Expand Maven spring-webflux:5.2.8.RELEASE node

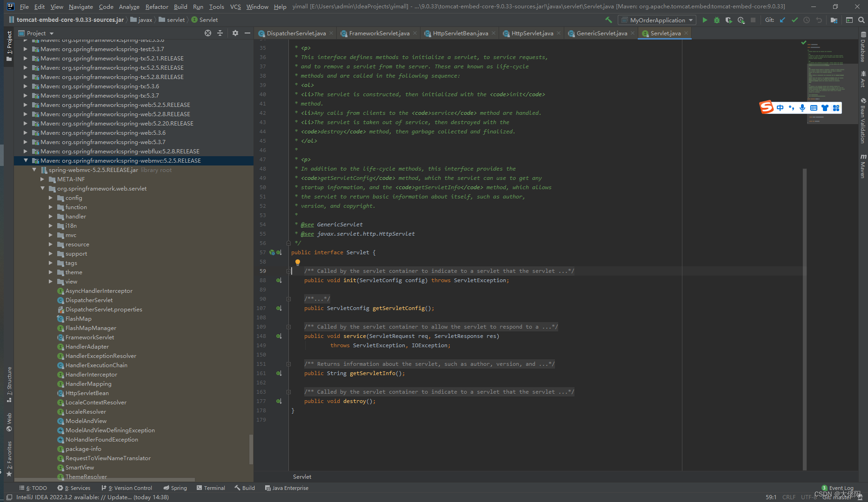click(26, 151)
